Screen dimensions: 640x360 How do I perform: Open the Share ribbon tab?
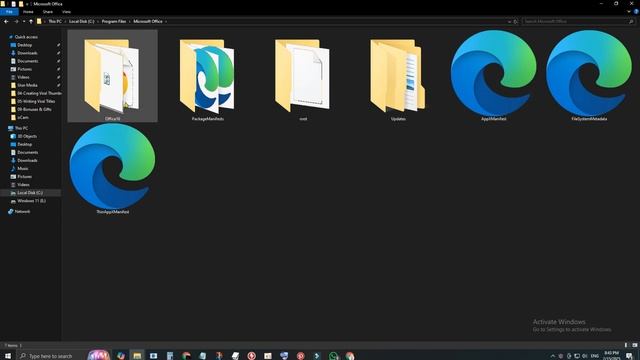(48, 12)
